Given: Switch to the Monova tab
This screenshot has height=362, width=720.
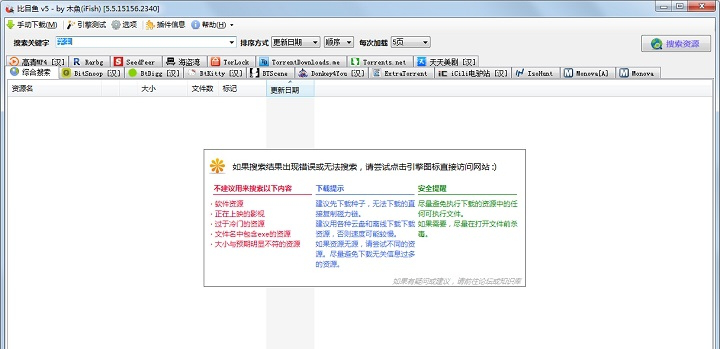Looking at the screenshot, I should (x=638, y=73).
